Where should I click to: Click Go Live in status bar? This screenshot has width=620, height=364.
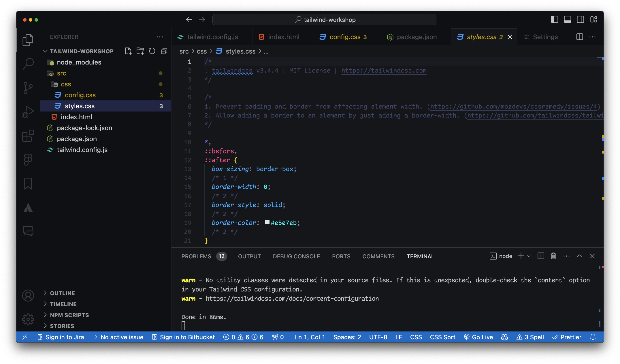478,337
